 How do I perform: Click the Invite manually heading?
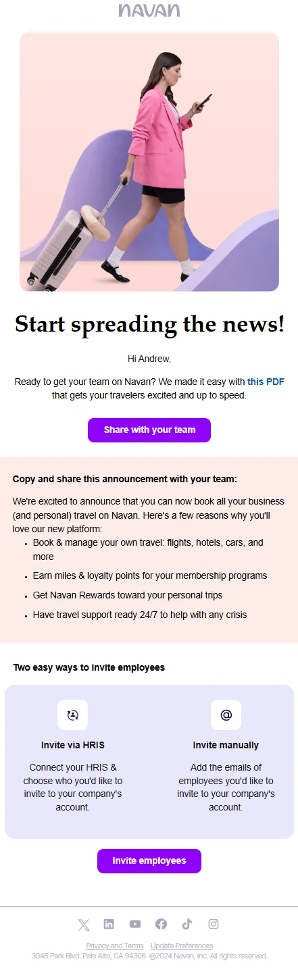[226, 746]
